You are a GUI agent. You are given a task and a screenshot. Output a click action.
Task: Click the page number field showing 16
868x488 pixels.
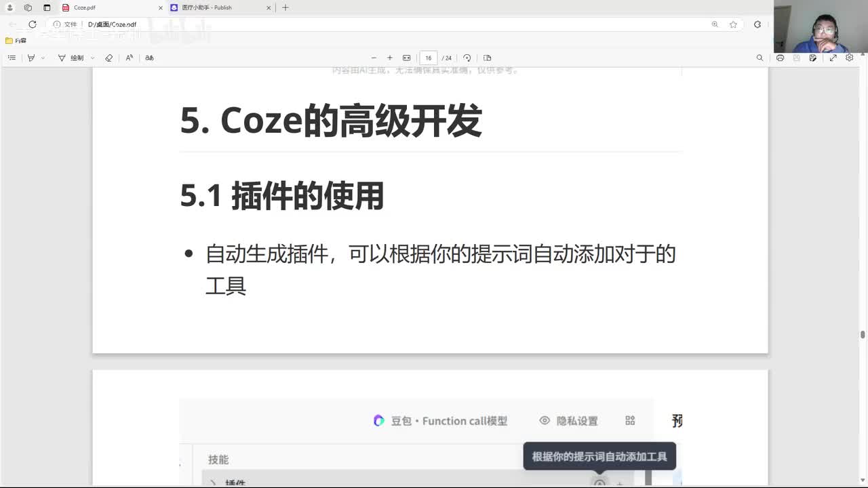429,58
